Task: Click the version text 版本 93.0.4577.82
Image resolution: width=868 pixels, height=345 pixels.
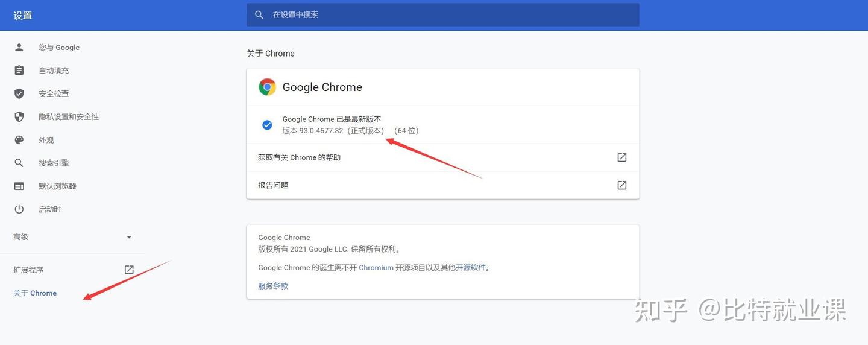Action: (x=313, y=131)
